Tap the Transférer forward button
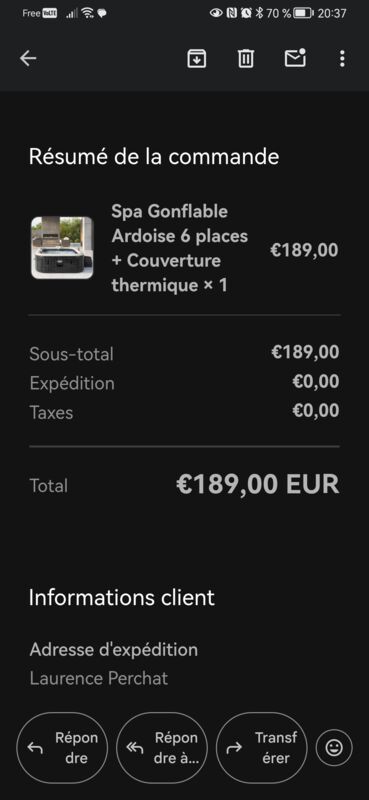 (262, 748)
